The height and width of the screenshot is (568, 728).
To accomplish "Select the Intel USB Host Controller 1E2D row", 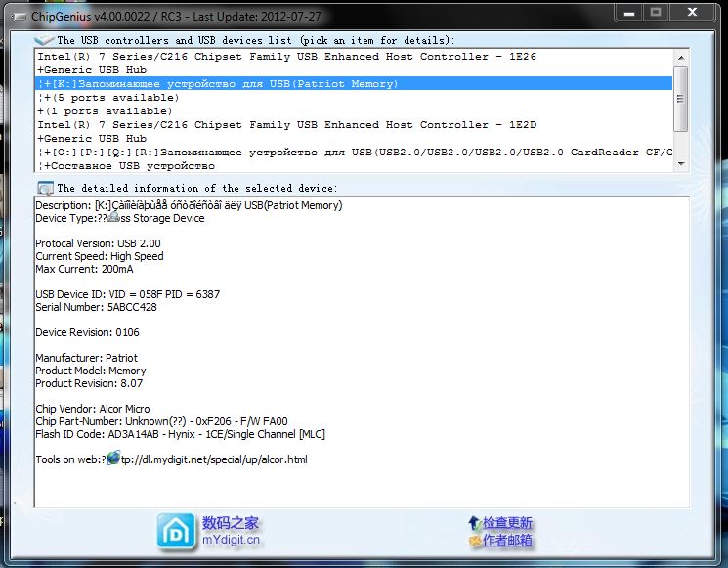I will (355, 125).
